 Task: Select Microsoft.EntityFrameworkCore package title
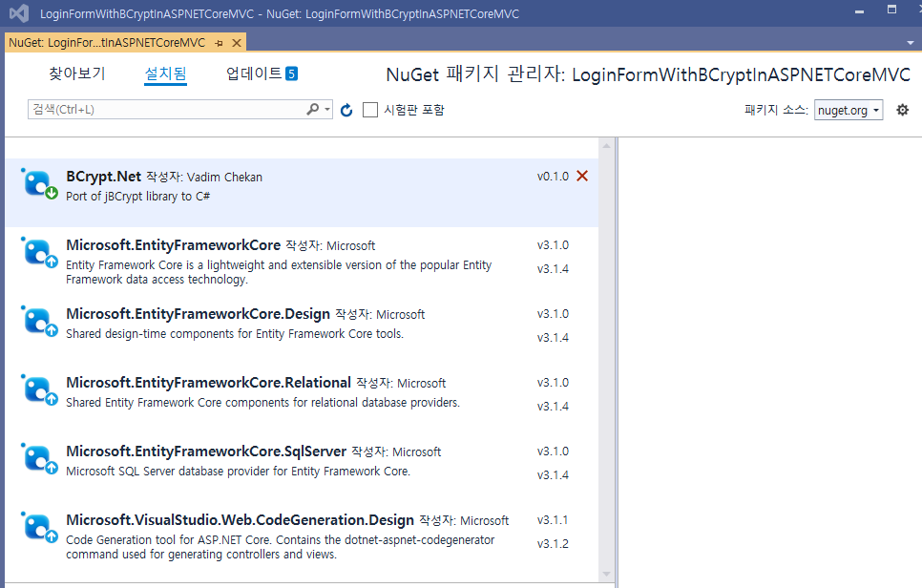(x=174, y=245)
